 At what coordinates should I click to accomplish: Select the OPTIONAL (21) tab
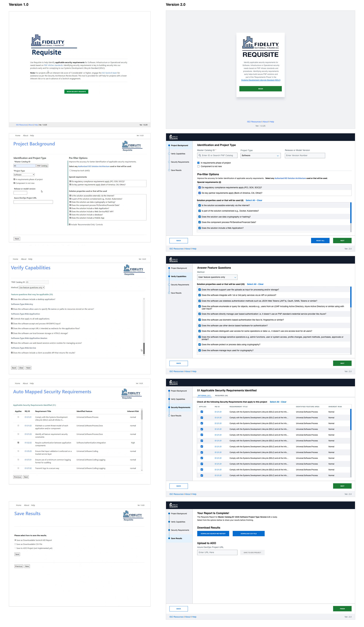click(204, 396)
